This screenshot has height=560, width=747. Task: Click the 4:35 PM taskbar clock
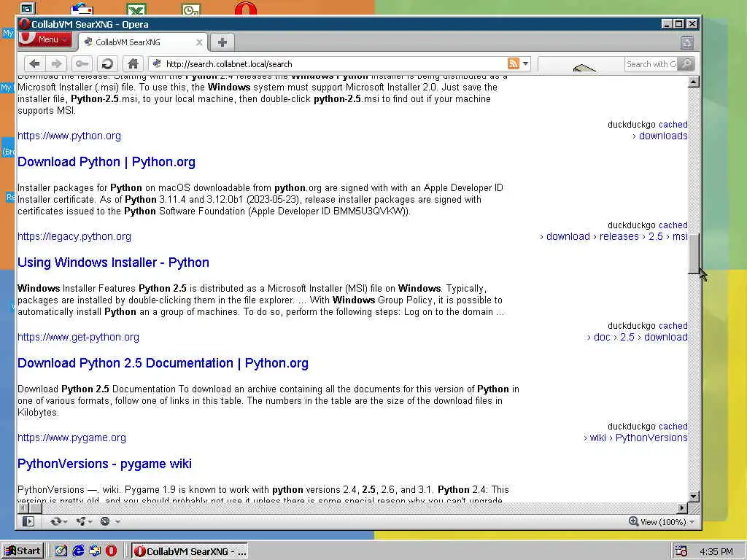(716, 551)
